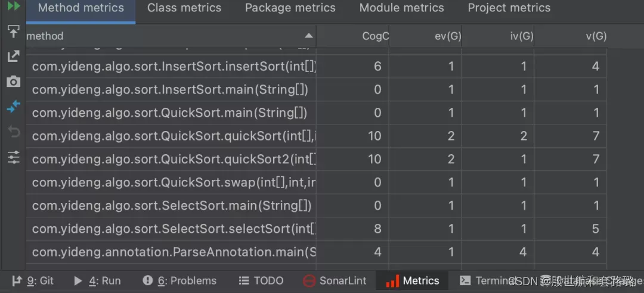The width and height of the screenshot is (644, 293).
Task: Select the QuickSort.quickSort2 method row
Action: pyautogui.click(x=174, y=159)
